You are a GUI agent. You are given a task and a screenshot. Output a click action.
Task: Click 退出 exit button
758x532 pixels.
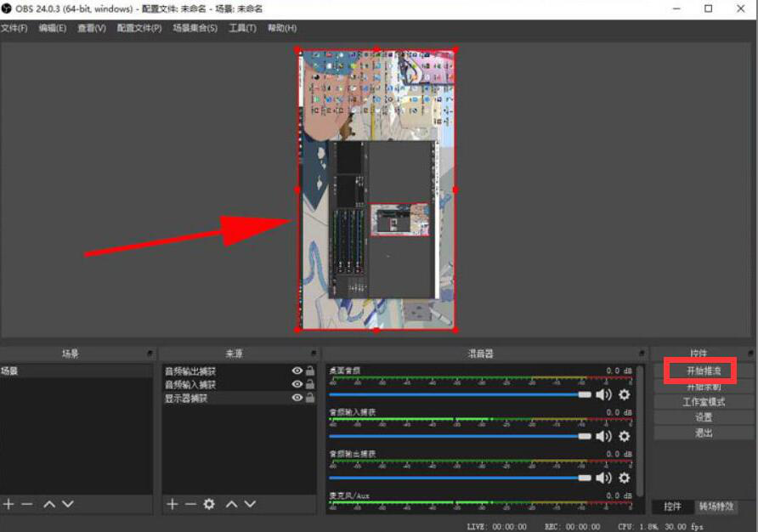pyautogui.click(x=704, y=433)
